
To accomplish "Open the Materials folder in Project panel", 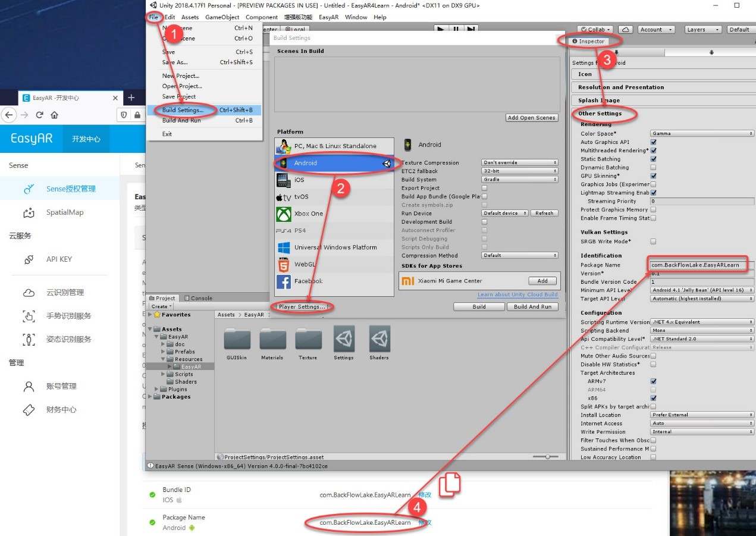I will click(x=272, y=338).
